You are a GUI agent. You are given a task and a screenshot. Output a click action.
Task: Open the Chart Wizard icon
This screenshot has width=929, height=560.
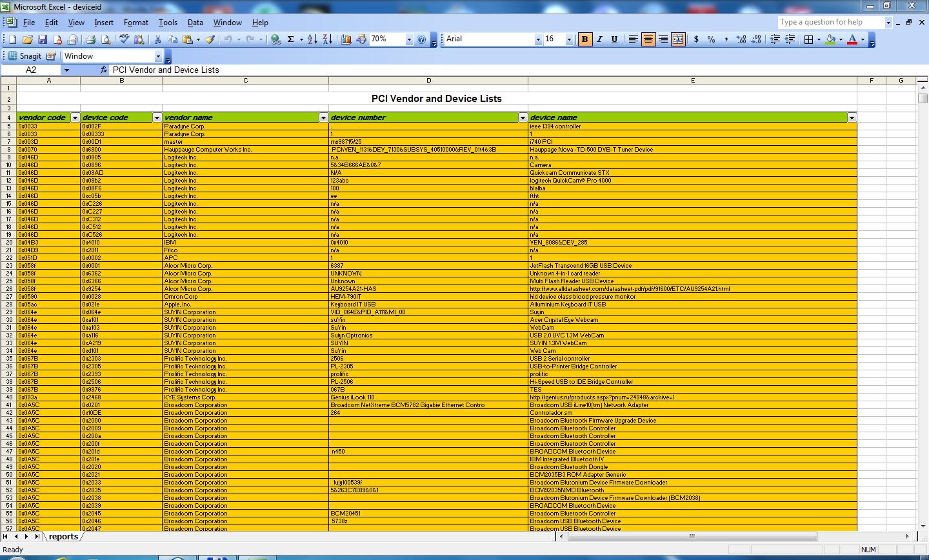click(346, 39)
